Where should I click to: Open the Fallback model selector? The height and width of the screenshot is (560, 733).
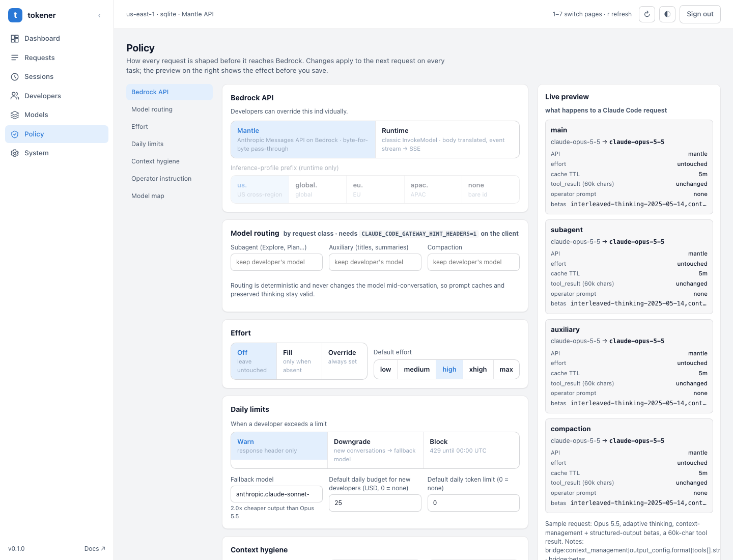coord(276,494)
